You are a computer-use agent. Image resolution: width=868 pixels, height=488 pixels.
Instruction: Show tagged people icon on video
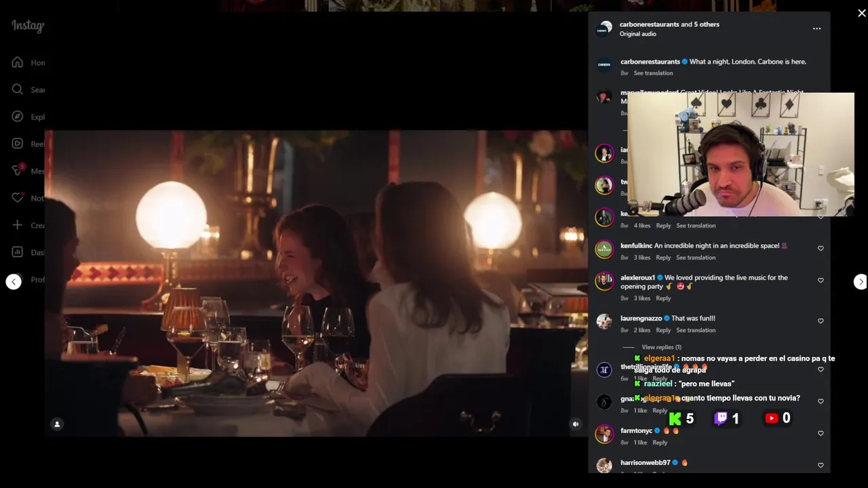pyautogui.click(x=57, y=424)
